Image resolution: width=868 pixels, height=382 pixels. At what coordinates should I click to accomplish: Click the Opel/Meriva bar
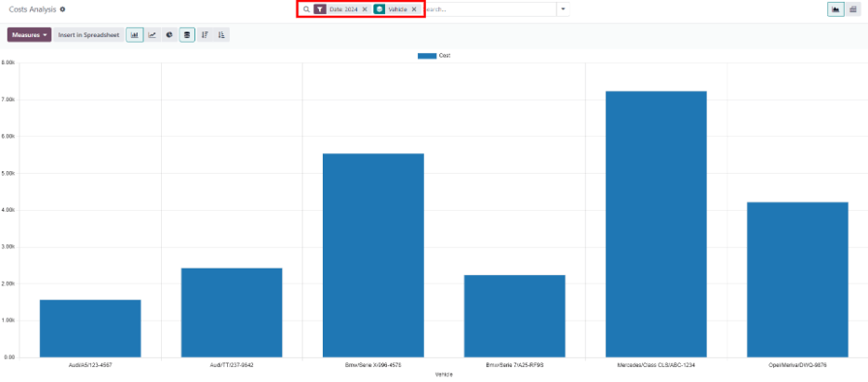[797, 279]
